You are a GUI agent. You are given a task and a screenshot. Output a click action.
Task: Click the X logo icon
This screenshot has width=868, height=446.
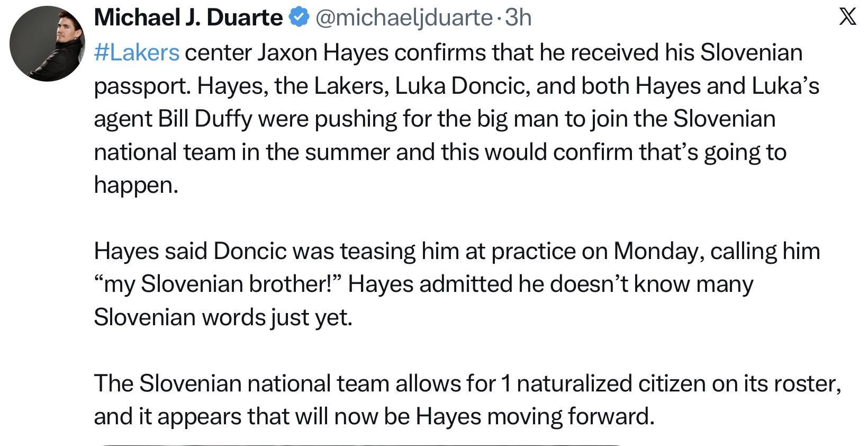coord(848,18)
